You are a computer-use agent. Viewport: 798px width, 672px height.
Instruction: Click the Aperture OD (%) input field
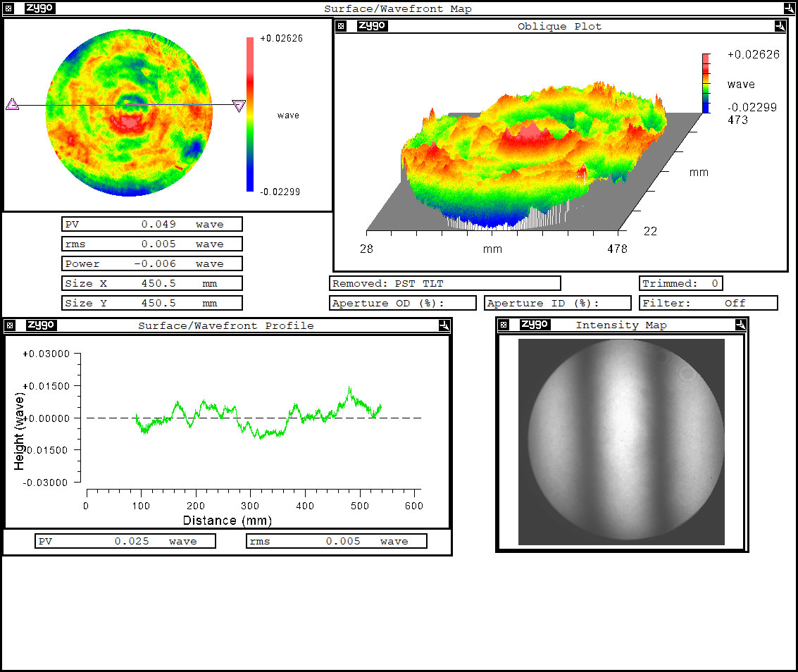(x=403, y=303)
